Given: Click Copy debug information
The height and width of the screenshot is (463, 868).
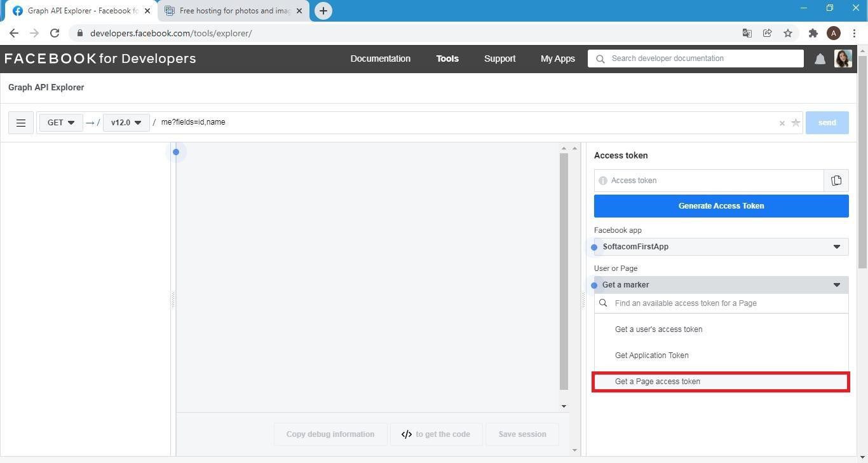Looking at the screenshot, I should click(x=330, y=434).
